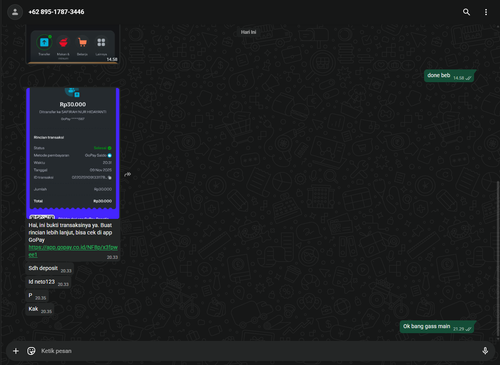Click the chat vertical scrollbar
This screenshot has height=365, width=500.
[498, 258]
